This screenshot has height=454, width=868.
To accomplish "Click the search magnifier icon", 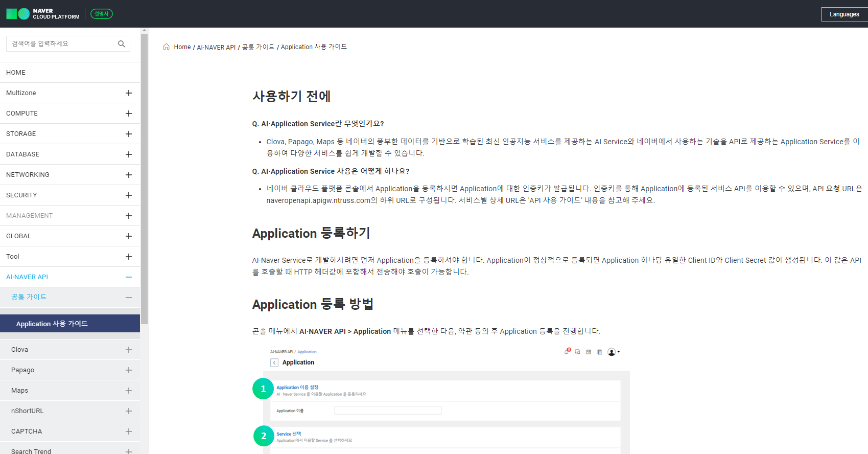I will coord(122,44).
